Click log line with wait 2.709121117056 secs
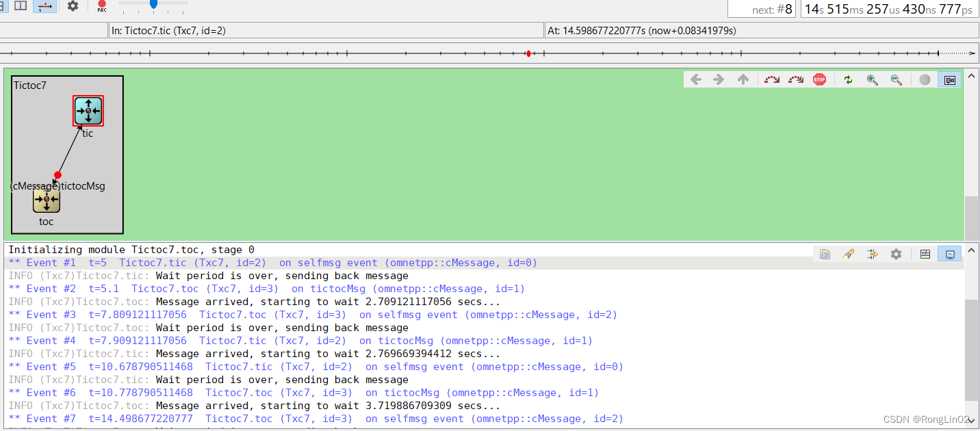 pos(254,302)
